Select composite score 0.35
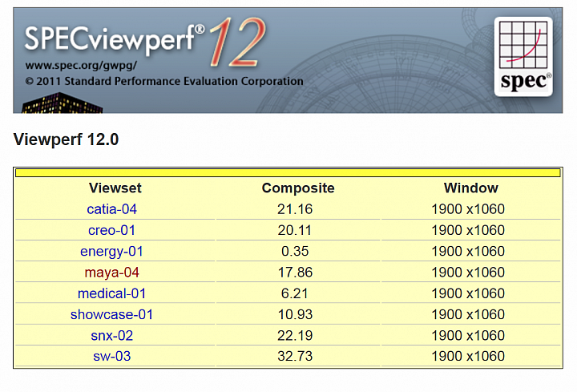The width and height of the screenshot is (577, 392). point(295,252)
